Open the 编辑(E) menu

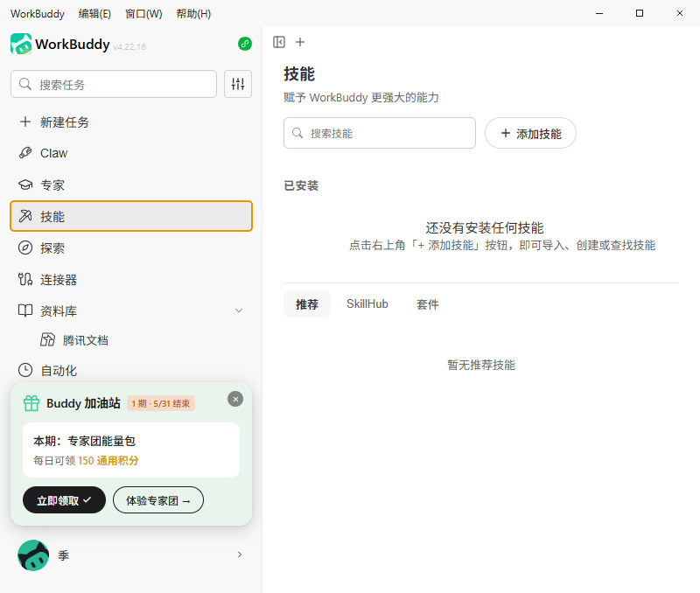[x=94, y=14]
